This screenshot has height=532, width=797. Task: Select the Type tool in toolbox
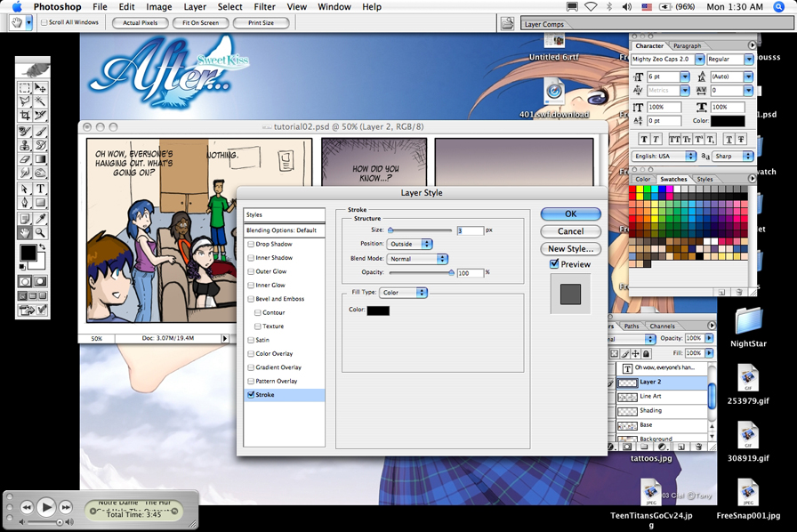[40, 189]
